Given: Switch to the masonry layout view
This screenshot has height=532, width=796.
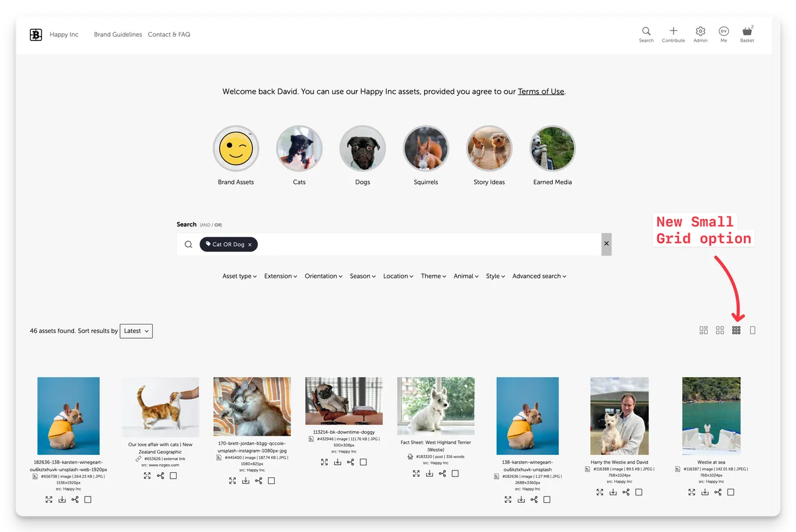Looking at the screenshot, I should tap(703, 331).
